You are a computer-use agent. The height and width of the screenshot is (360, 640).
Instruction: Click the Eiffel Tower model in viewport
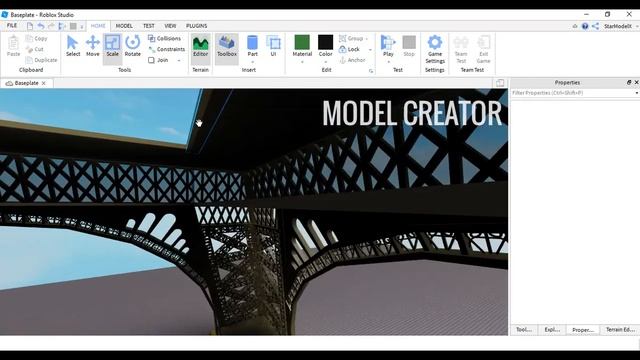(253, 212)
